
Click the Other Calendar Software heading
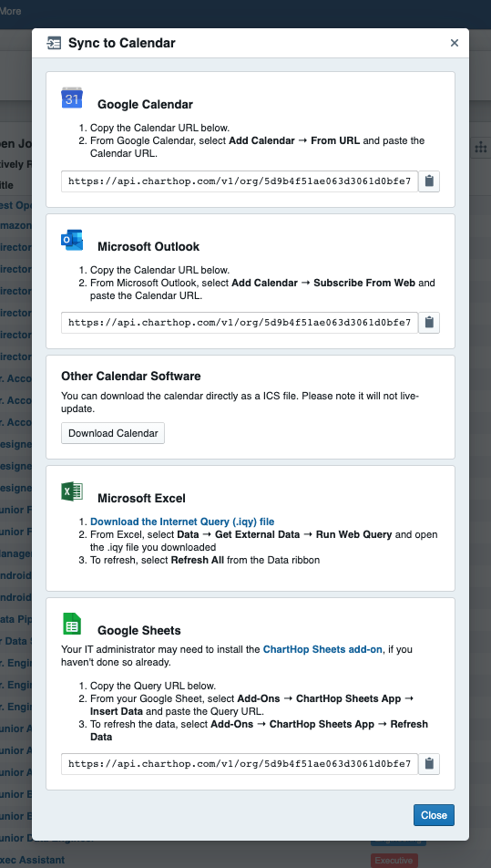pyautogui.click(x=131, y=377)
